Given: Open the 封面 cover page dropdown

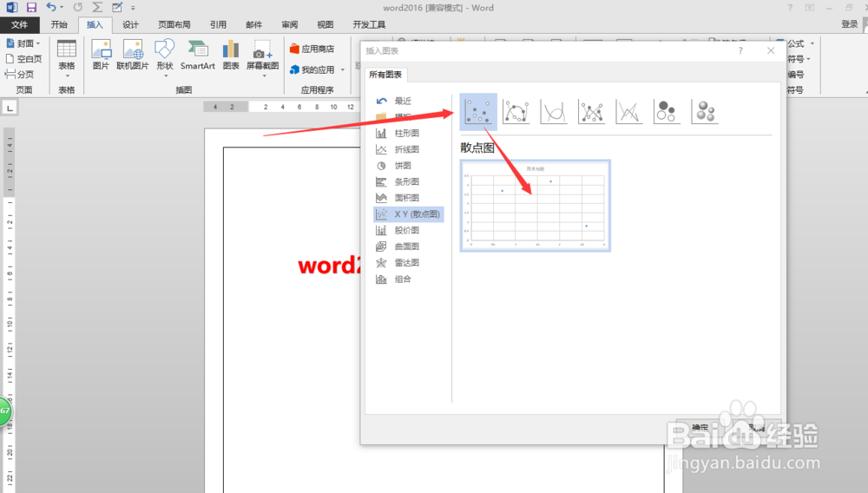Looking at the screenshot, I should 23,43.
